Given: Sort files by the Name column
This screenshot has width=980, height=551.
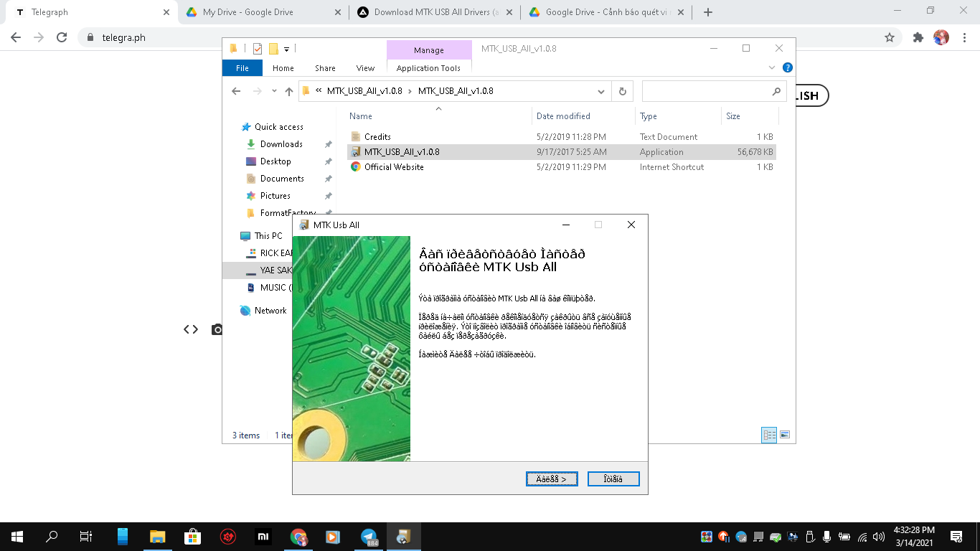Looking at the screenshot, I should coord(438,116).
